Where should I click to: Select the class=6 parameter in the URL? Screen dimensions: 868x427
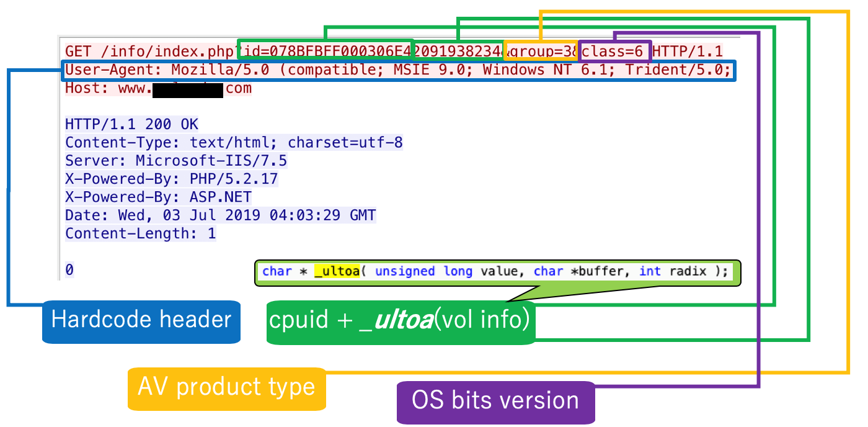coord(614,51)
